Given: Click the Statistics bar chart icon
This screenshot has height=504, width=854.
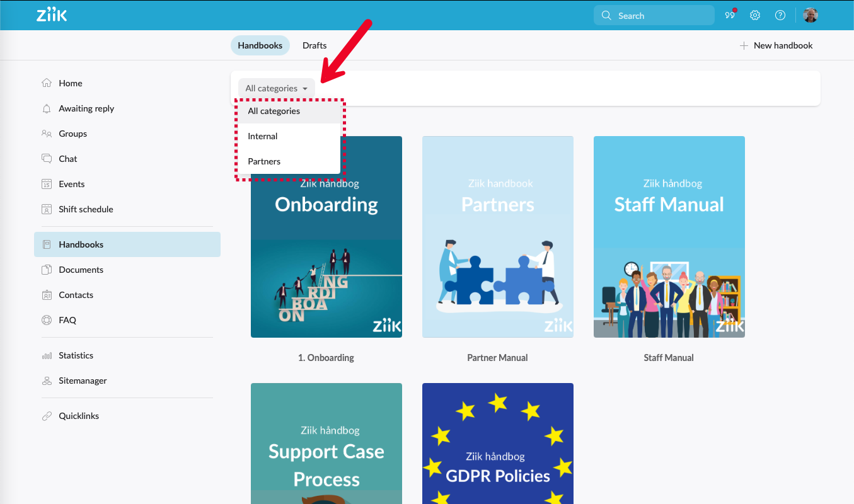Looking at the screenshot, I should (x=47, y=355).
